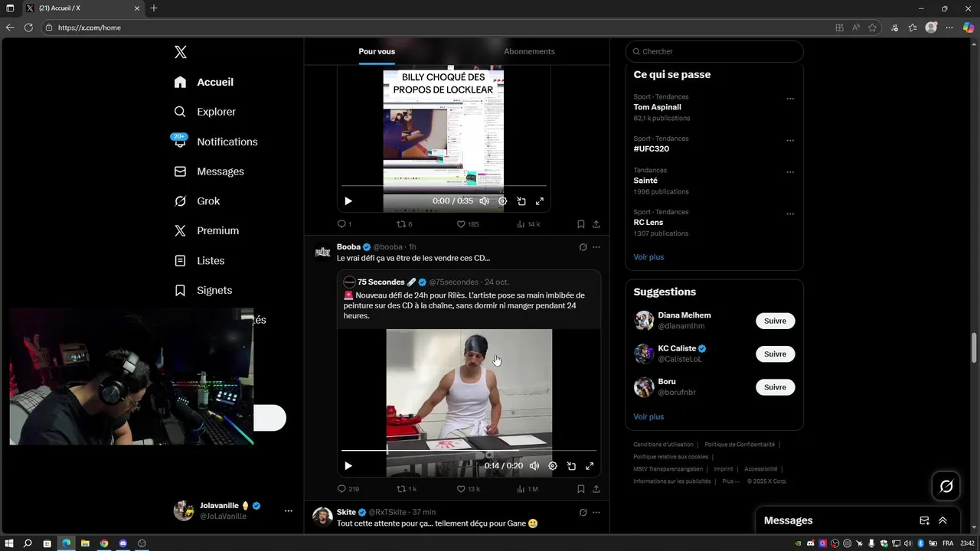Reply to Booba's post with 219 comments
Viewport: 980px width, 551px height.
click(x=348, y=489)
